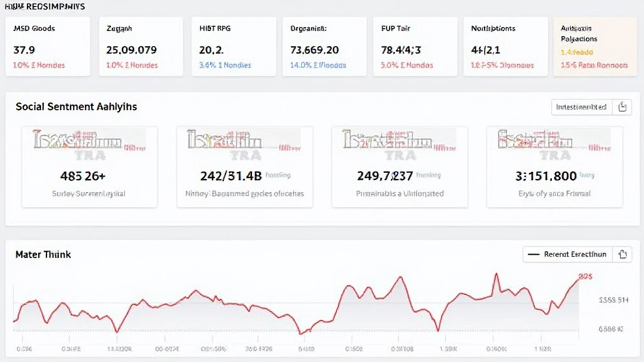Click the blue 14.0% change link
Screen dimensions: 644x362
click(316, 65)
